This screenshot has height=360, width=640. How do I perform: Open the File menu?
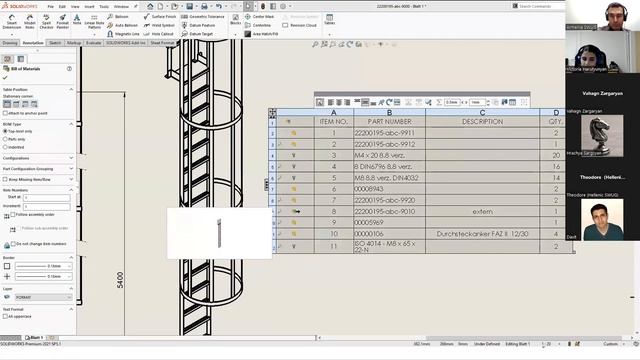[51, 7]
